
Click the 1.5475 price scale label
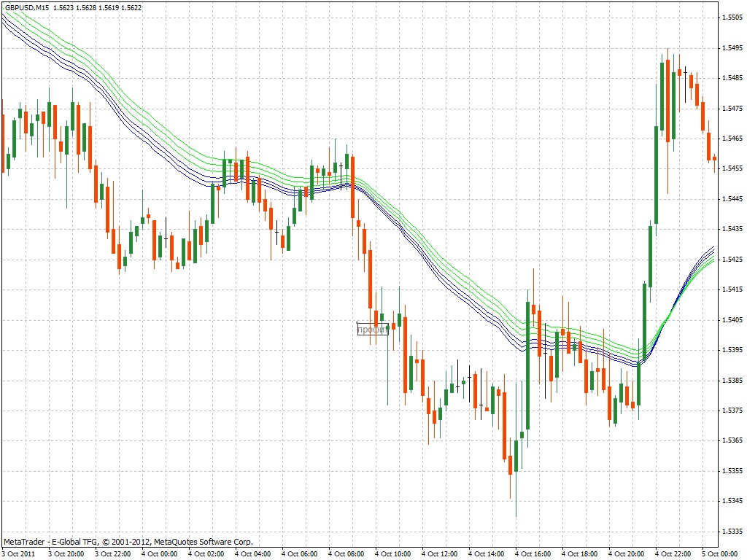point(732,109)
